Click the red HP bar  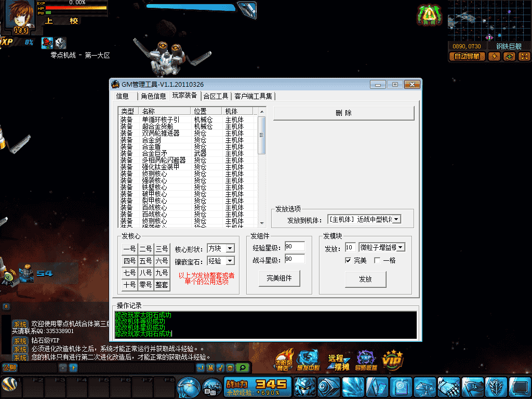tap(76, 8)
